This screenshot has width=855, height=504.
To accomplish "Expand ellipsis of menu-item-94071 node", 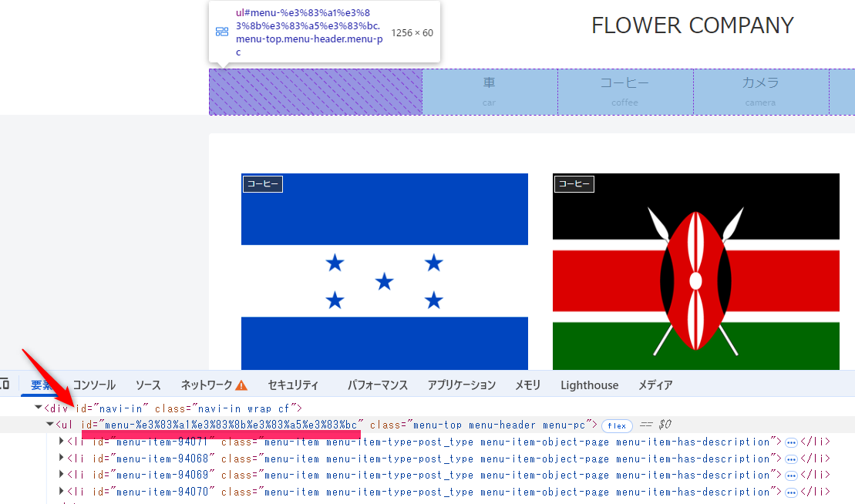I will (791, 442).
